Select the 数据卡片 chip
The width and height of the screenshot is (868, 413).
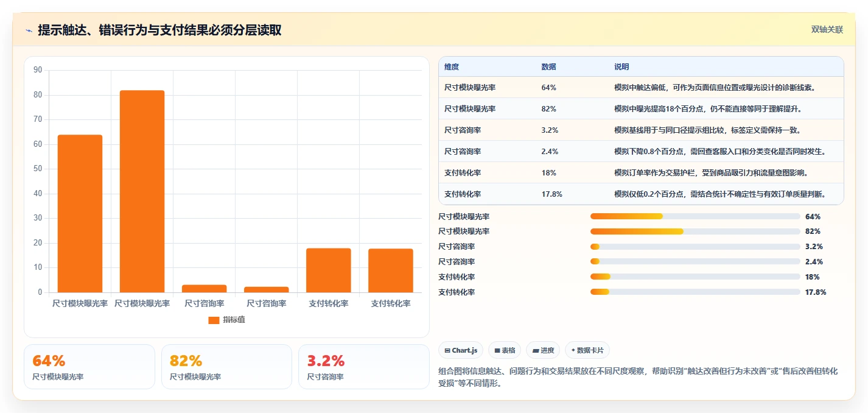click(x=587, y=350)
